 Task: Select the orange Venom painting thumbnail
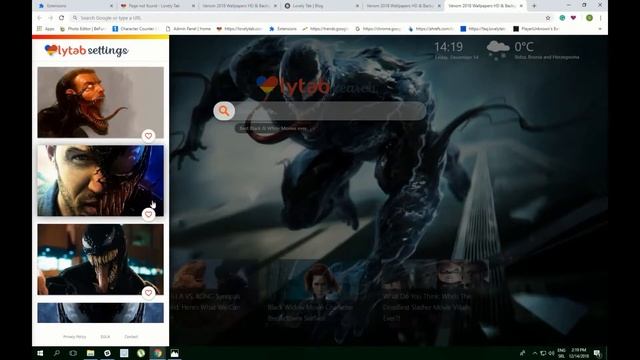coord(100,102)
